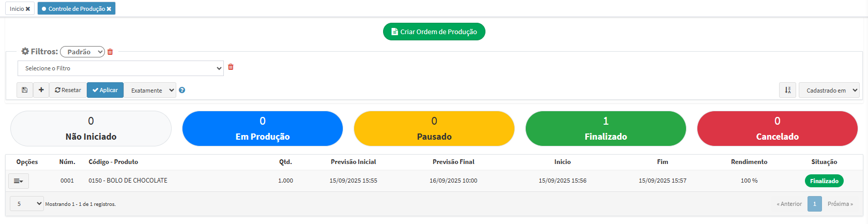868x224 pixels.
Task: Open the blue help question mark icon
Action: (x=182, y=90)
